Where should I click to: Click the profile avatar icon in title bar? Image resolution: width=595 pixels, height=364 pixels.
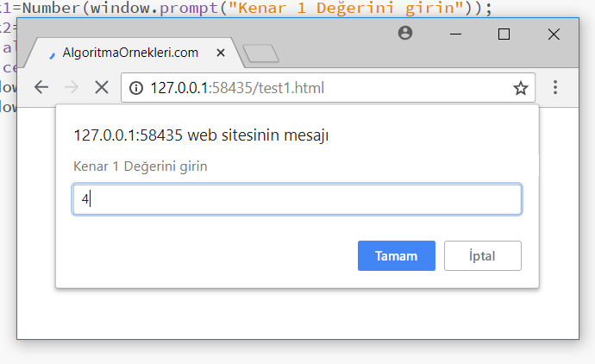pos(405,33)
